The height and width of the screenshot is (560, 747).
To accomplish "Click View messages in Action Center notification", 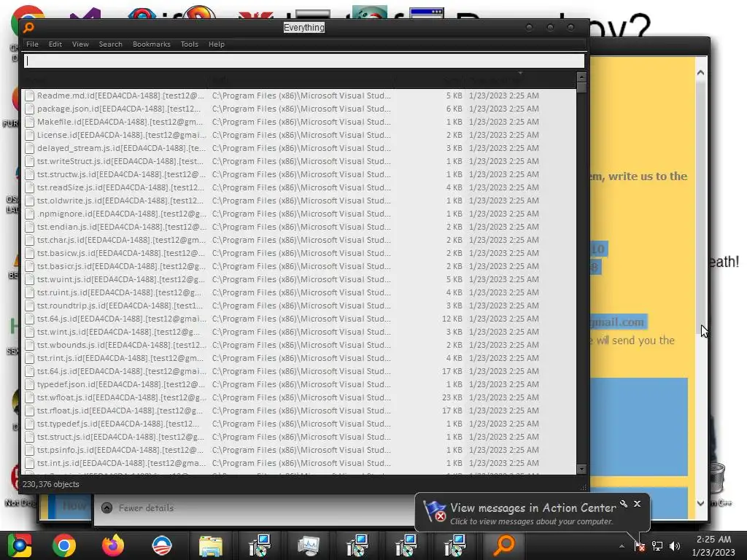I will tap(533, 508).
